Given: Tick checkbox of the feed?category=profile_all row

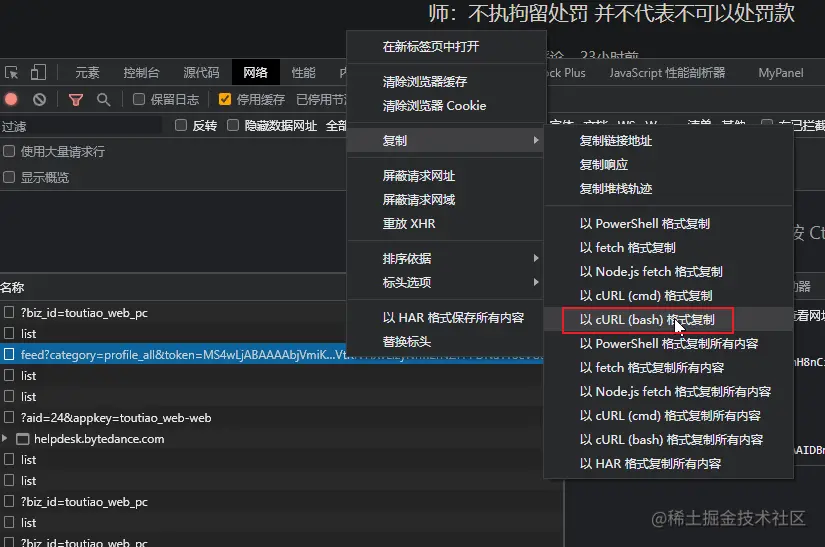Looking at the screenshot, I should [x=9, y=354].
